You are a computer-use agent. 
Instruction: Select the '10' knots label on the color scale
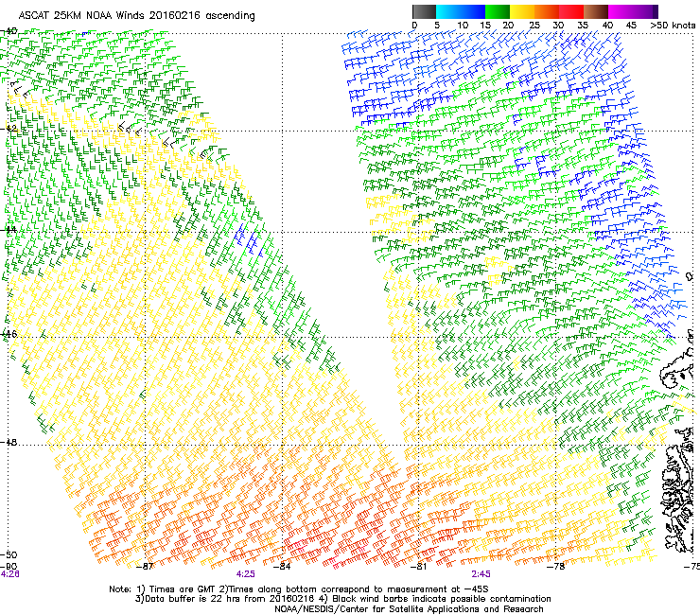pyautogui.click(x=463, y=26)
